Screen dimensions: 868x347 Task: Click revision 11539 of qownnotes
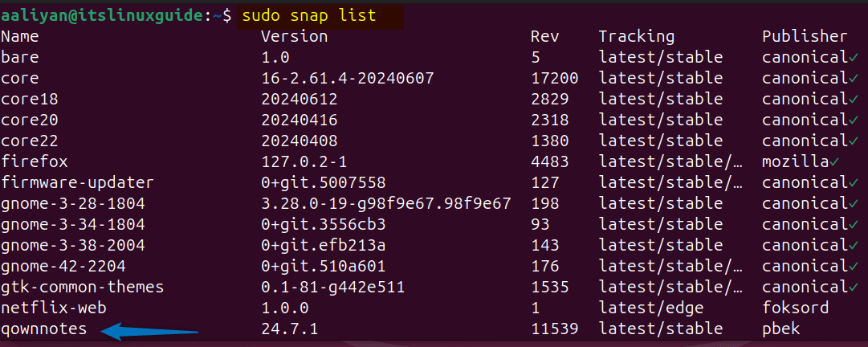(x=554, y=329)
